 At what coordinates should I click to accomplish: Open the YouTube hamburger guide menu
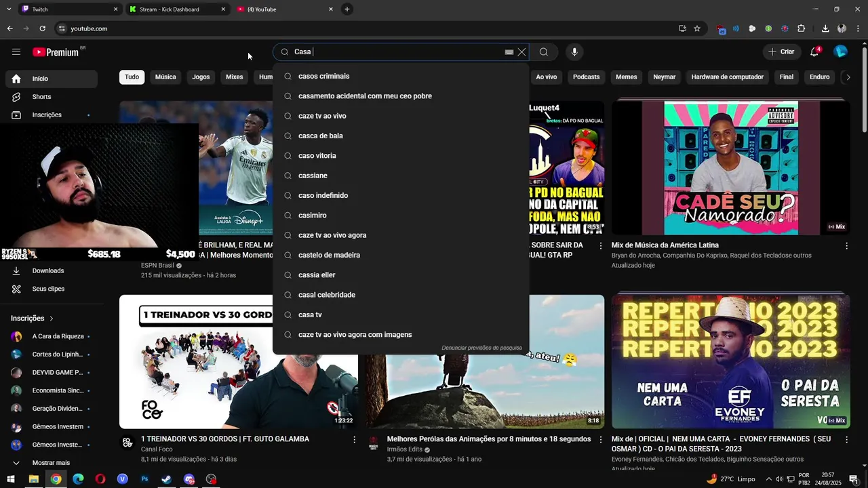(x=16, y=52)
